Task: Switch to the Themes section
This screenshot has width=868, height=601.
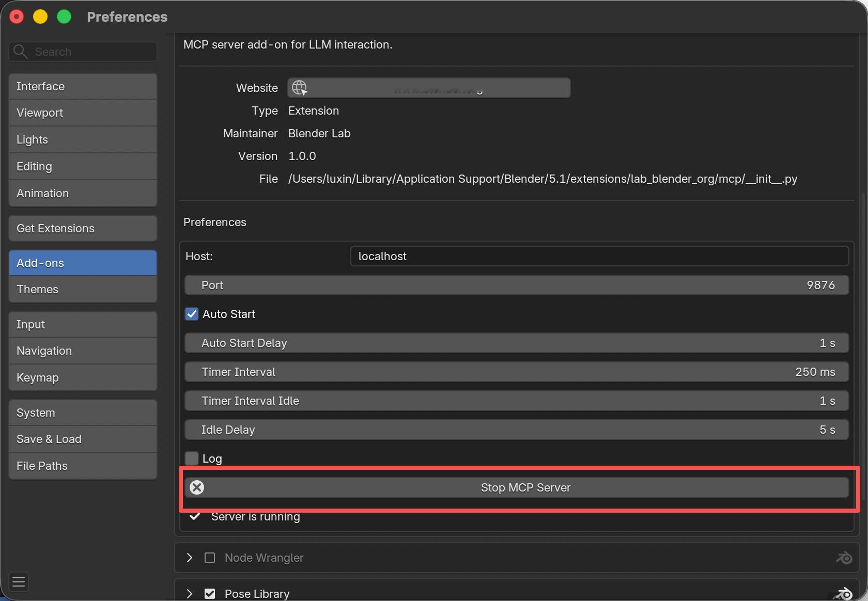Action: click(x=83, y=289)
